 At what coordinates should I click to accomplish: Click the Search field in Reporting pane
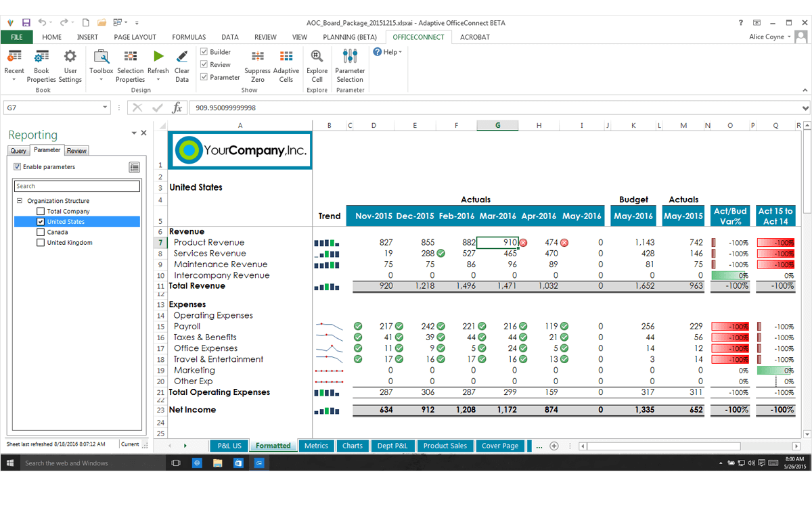click(77, 186)
